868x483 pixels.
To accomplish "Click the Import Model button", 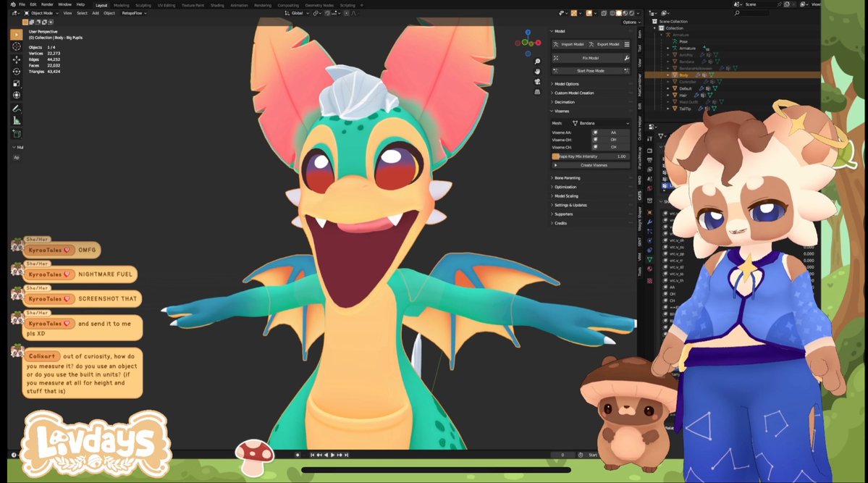I will (569, 44).
